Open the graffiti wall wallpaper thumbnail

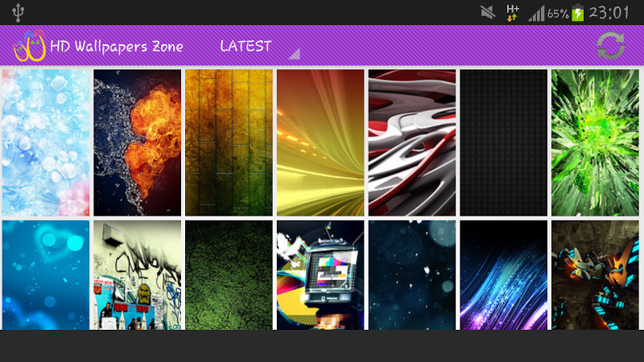pos(137,275)
